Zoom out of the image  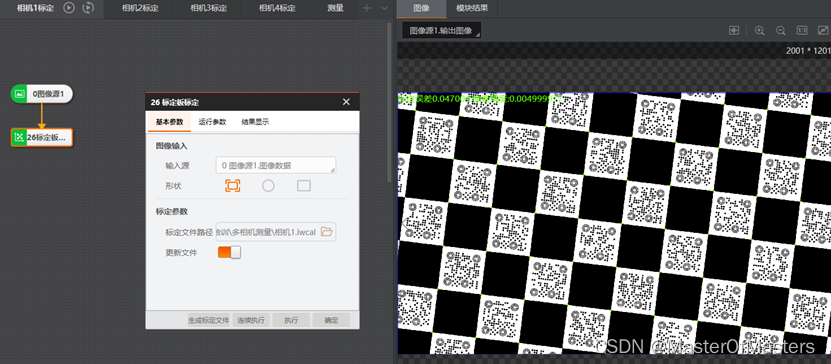[x=781, y=31]
